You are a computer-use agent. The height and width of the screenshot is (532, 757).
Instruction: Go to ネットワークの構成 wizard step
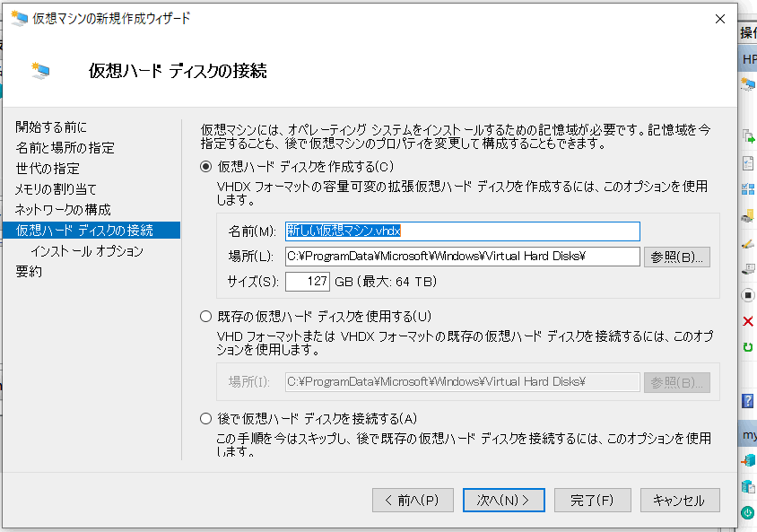pos(63,210)
